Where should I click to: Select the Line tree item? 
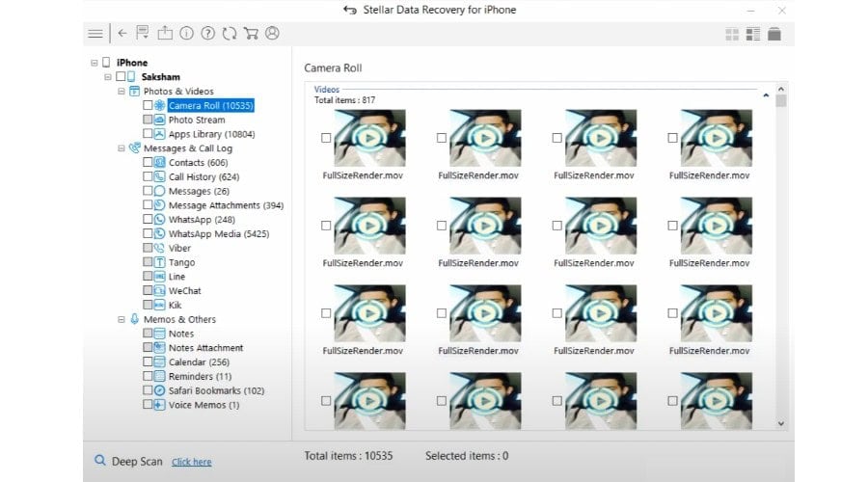coord(176,277)
